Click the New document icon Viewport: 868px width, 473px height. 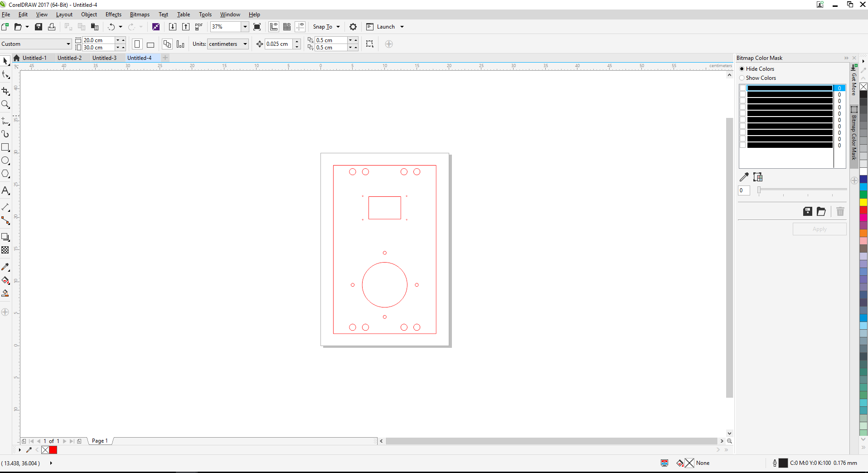[x=5, y=27]
